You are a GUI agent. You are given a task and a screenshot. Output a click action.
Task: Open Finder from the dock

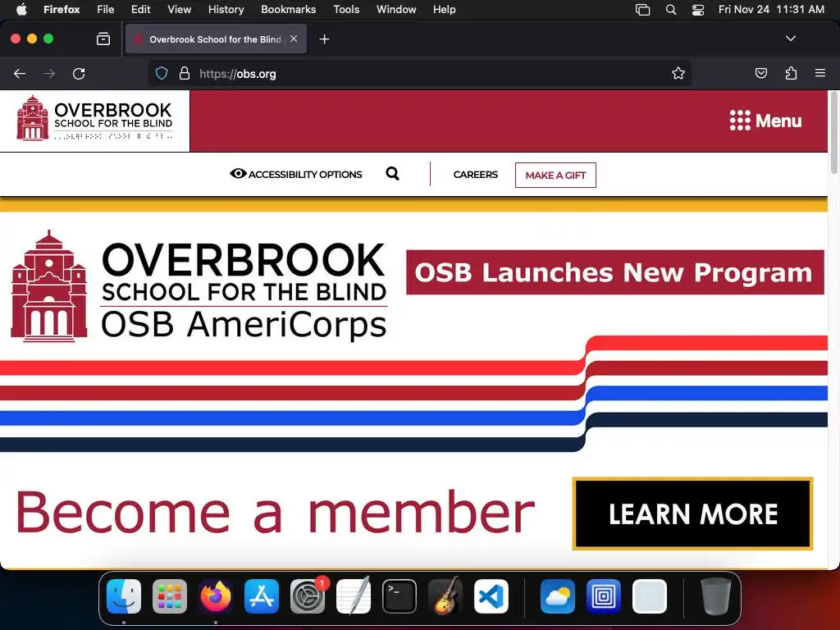[x=124, y=596]
